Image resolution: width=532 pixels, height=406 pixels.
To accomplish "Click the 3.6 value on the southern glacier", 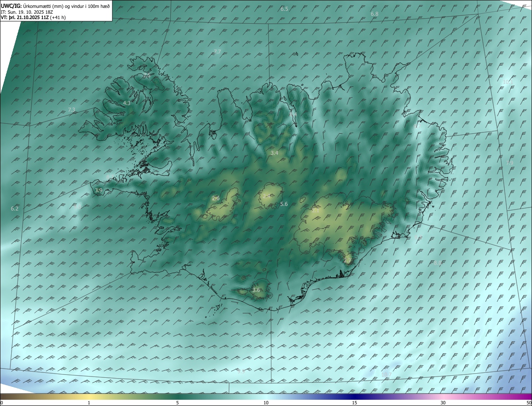I will [x=256, y=290].
